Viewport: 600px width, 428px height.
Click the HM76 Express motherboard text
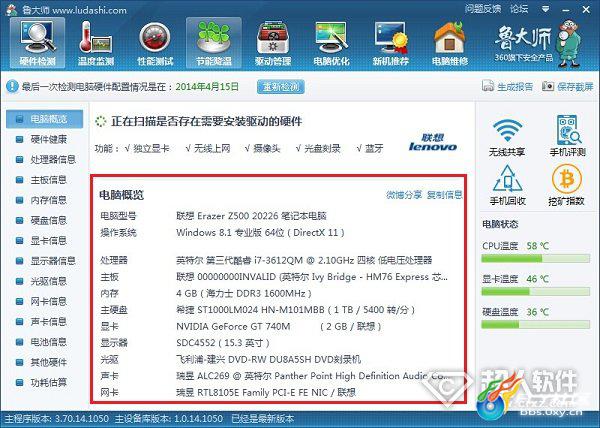click(312, 277)
